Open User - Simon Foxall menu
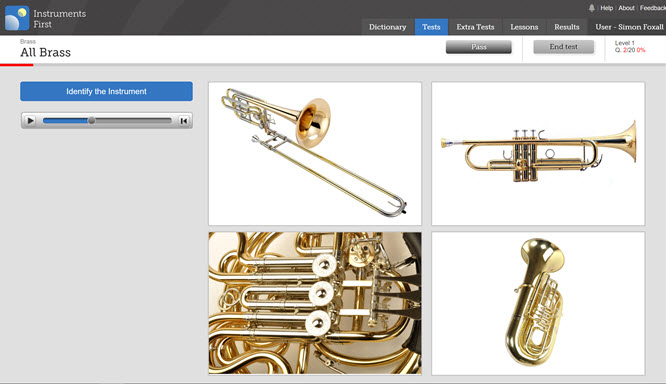This screenshot has height=384, width=666. pyautogui.click(x=629, y=27)
